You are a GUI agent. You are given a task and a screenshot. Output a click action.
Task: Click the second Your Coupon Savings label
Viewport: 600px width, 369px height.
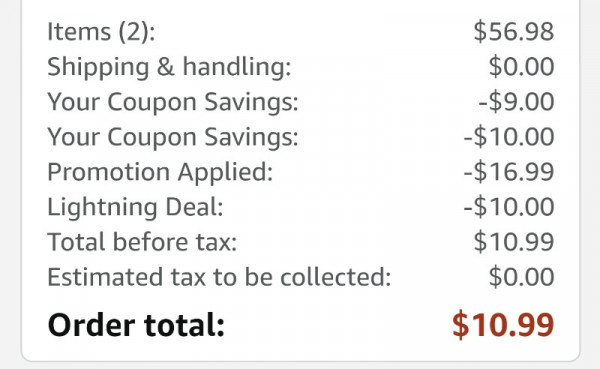[173, 137]
